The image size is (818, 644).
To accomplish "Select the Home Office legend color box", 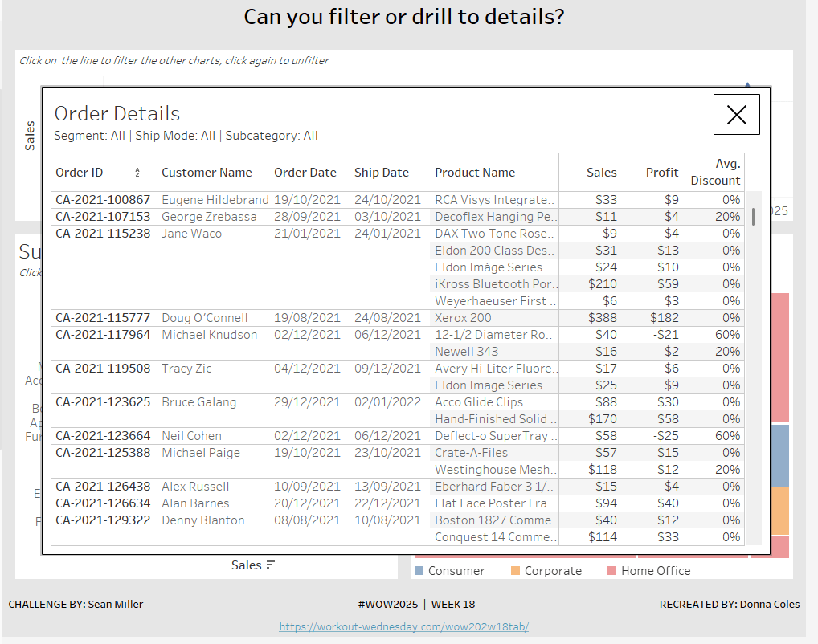I will (611, 571).
